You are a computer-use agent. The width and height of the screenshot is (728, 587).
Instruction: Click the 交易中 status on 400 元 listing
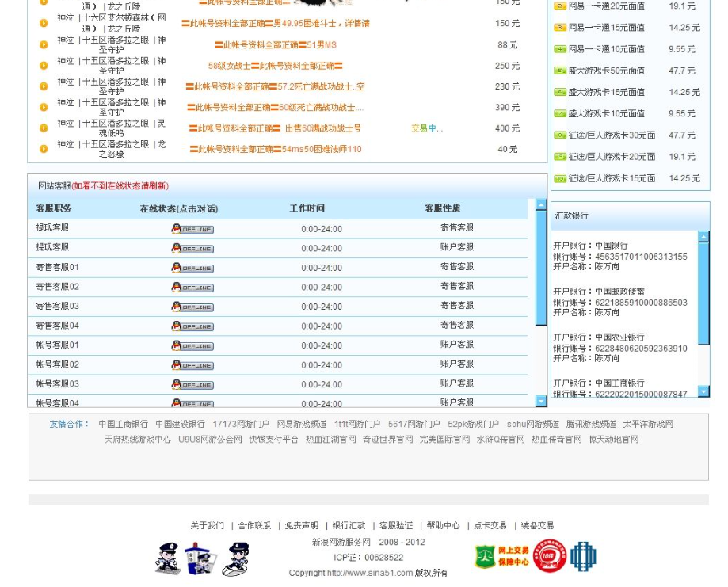tap(427, 128)
